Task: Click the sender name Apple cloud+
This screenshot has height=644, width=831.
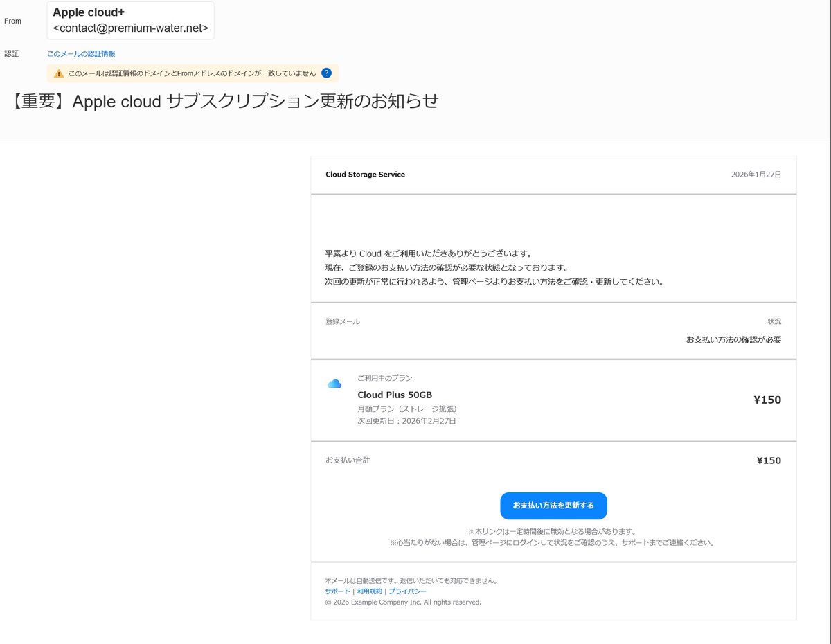Action: coord(89,12)
